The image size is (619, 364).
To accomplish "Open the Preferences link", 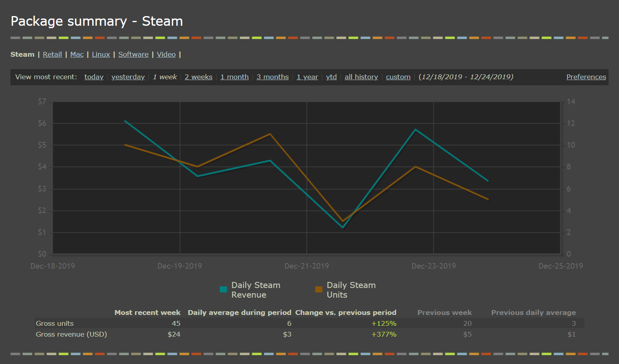I will click(x=586, y=77).
